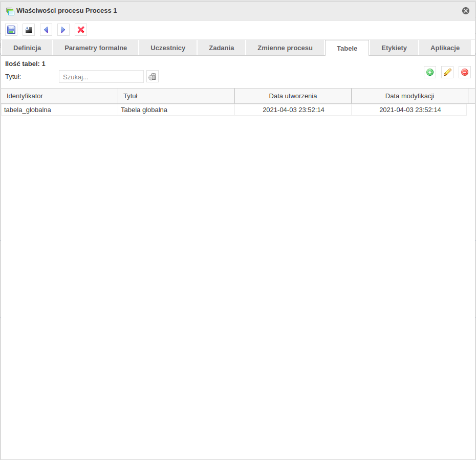Click the search icon next to Tytuł field
The height and width of the screenshot is (460, 476).
tap(153, 76)
